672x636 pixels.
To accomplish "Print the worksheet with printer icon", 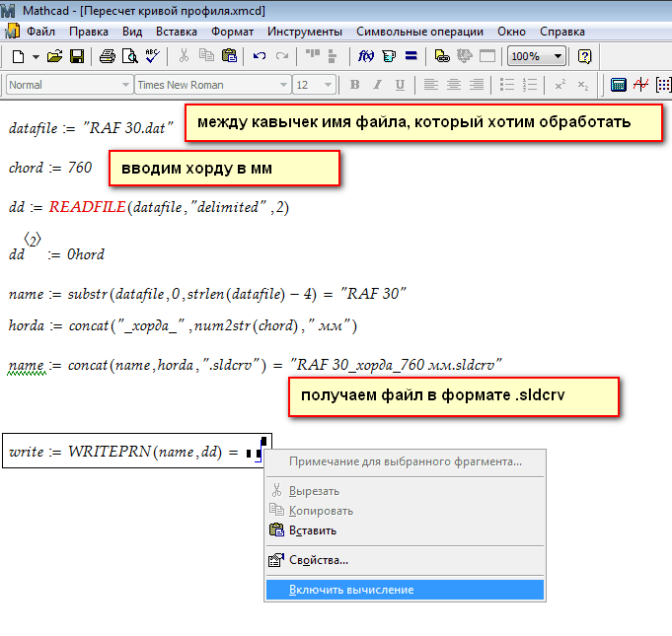I will tap(108, 56).
